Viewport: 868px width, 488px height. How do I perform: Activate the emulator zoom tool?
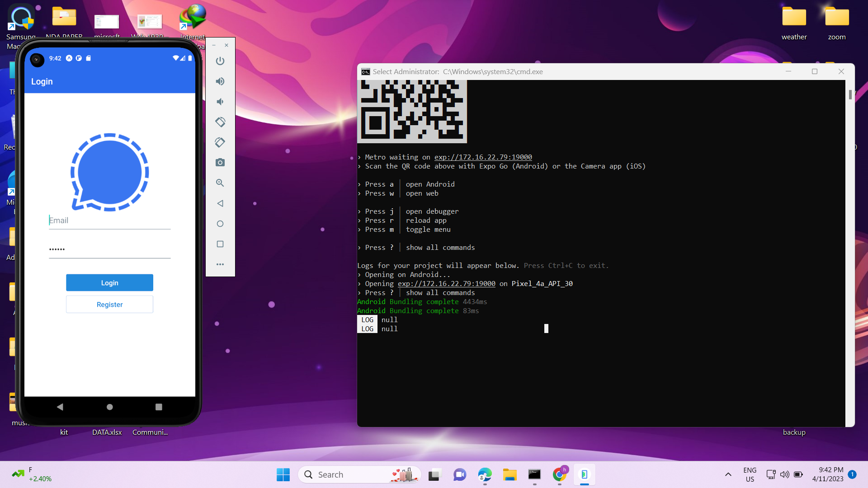tap(220, 183)
